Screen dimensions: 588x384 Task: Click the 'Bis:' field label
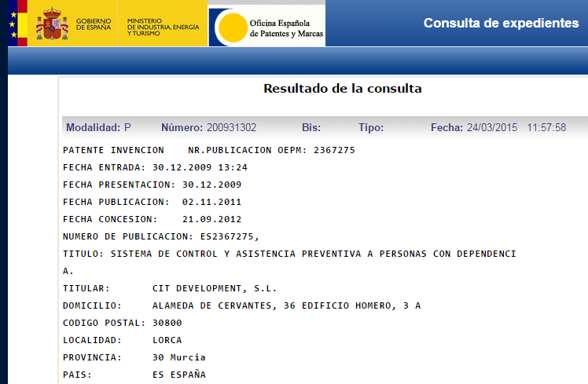coord(311,128)
